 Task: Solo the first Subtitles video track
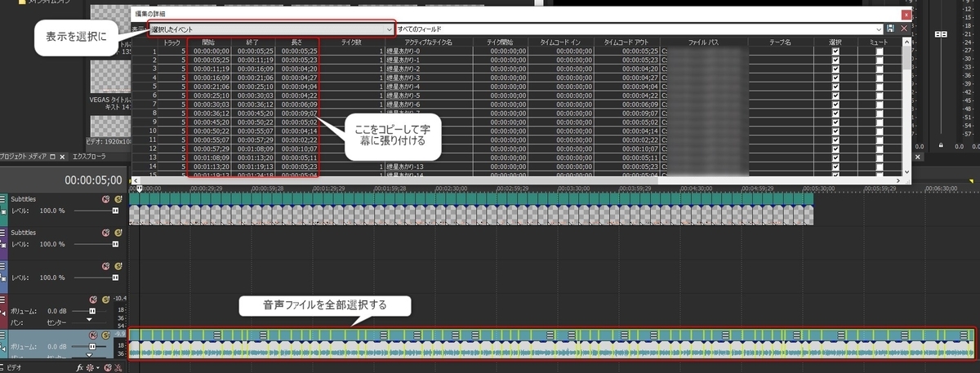click(x=118, y=199)
